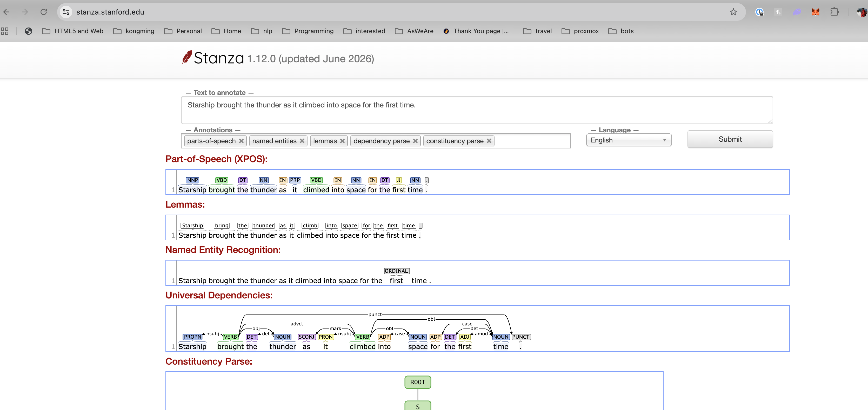The width and height of the screenshot is (868, 410).
Task: Select the lemma 'climb'
Action: point(310,225)
